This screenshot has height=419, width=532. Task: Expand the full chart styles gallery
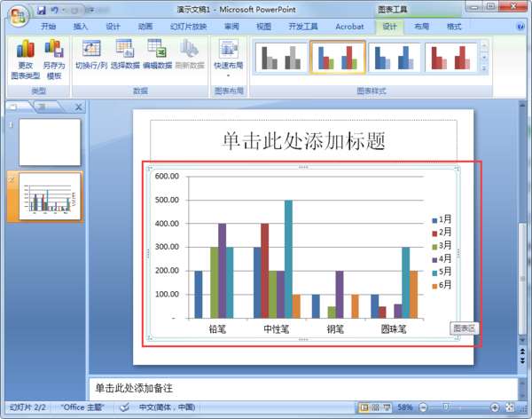point(484,69)
